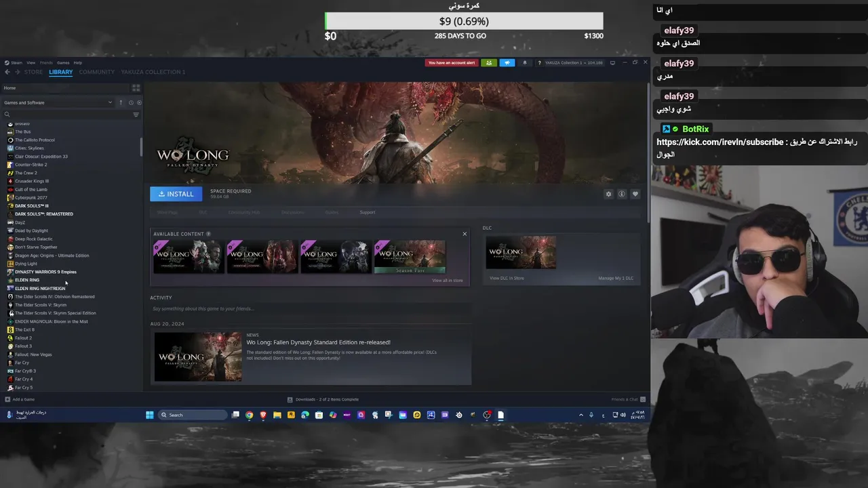Select Cities: Skylines in the list
This screenshot has height=488, width=868.
(29, 148)
